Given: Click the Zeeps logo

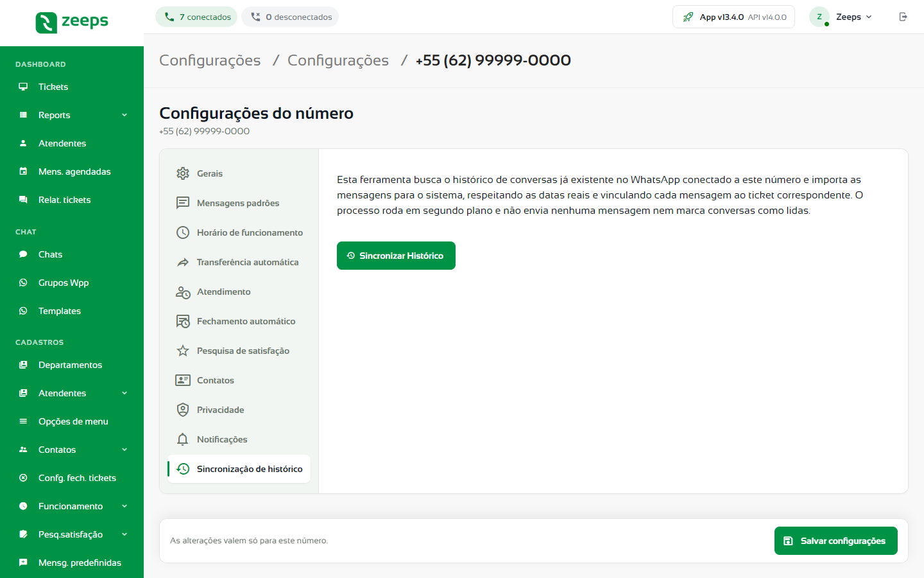Looking at the screenshot, I should pos(72,22).
